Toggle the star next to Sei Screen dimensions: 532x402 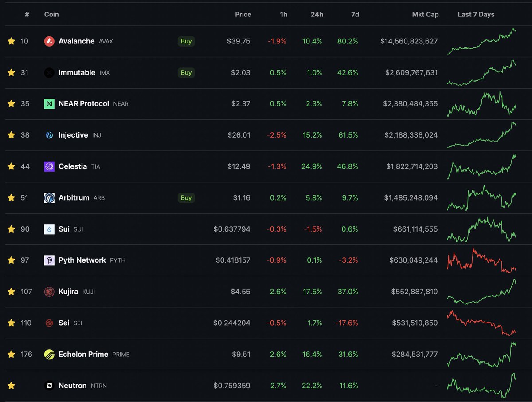pyautogui.click(x=11, y=323)
